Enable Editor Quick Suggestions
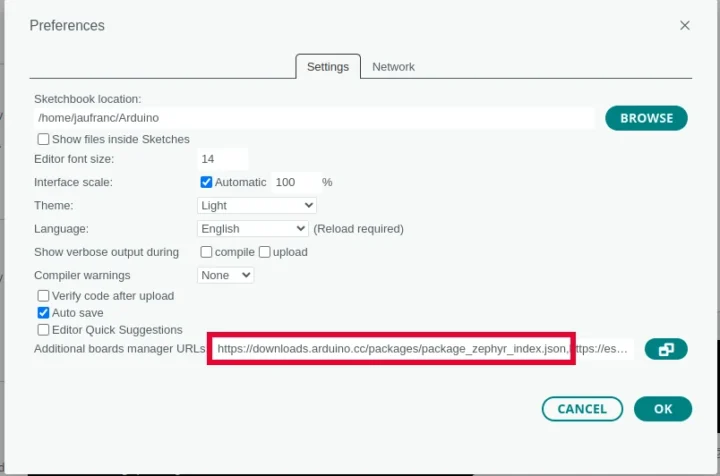The image size is (720, 476). [x=44, y=330]
